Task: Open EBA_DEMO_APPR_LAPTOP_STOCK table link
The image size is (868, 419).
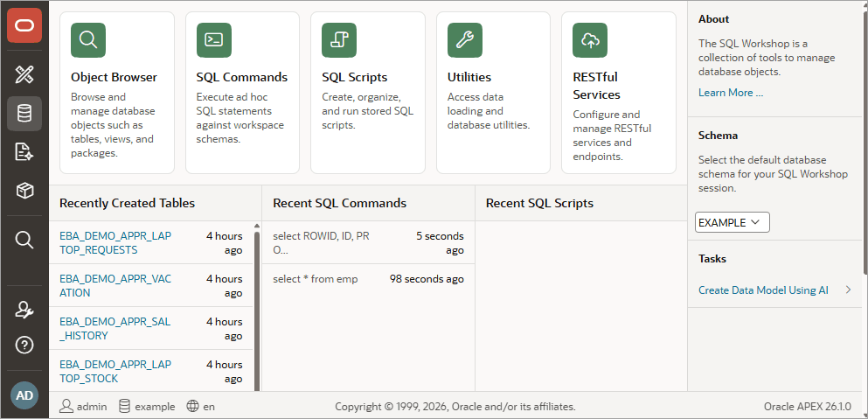Action: [115, 372]
